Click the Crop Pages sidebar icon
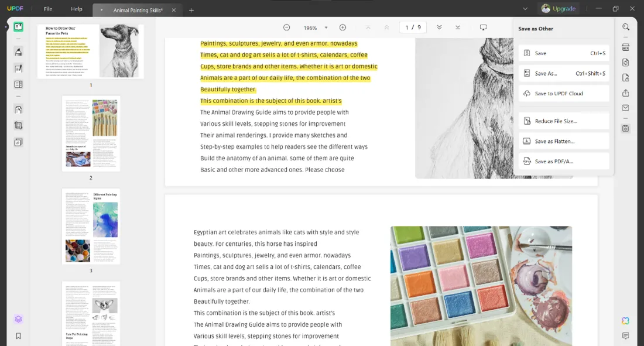Image resolution: width=644 pixels, height=346 pixels. click(18, 126)
